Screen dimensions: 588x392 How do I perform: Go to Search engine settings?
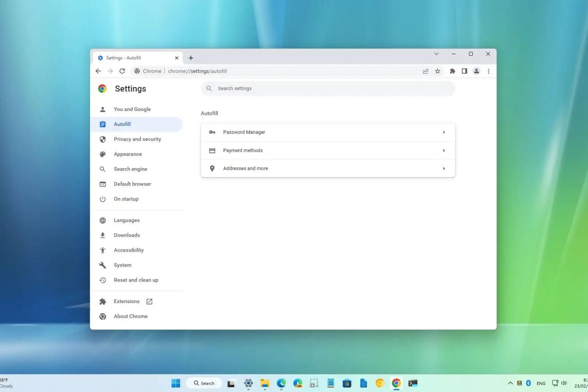(x=130, y=169)
